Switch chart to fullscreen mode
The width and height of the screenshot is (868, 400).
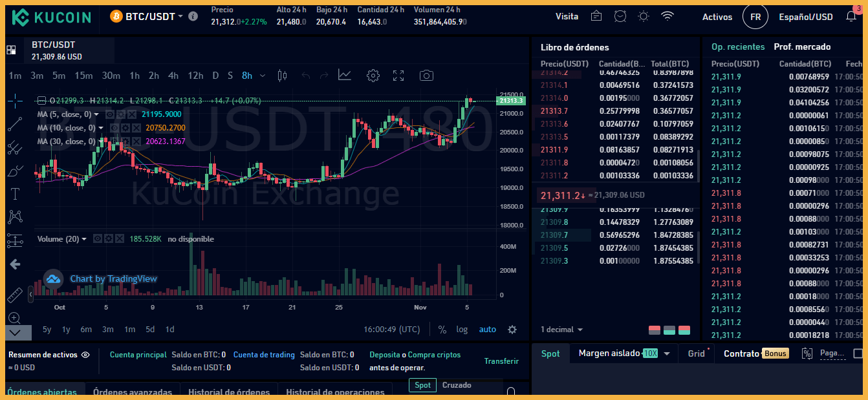[x=398, y=76]
